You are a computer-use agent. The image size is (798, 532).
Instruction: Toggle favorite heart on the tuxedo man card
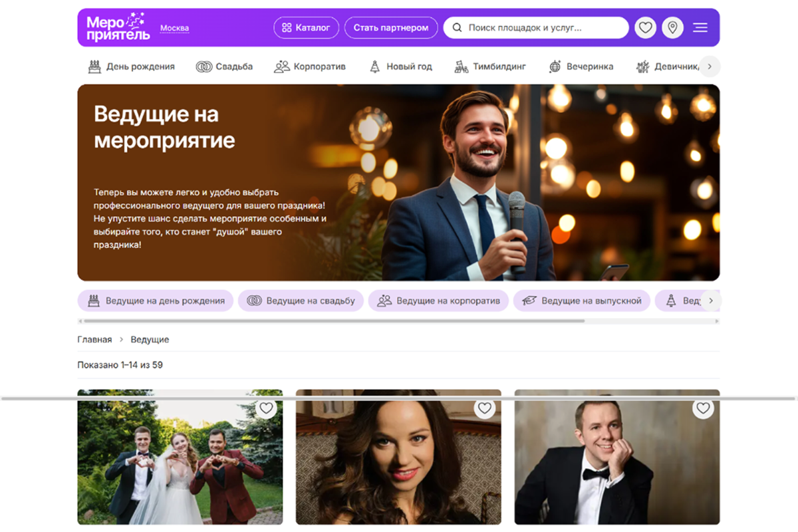coord(703,408)
